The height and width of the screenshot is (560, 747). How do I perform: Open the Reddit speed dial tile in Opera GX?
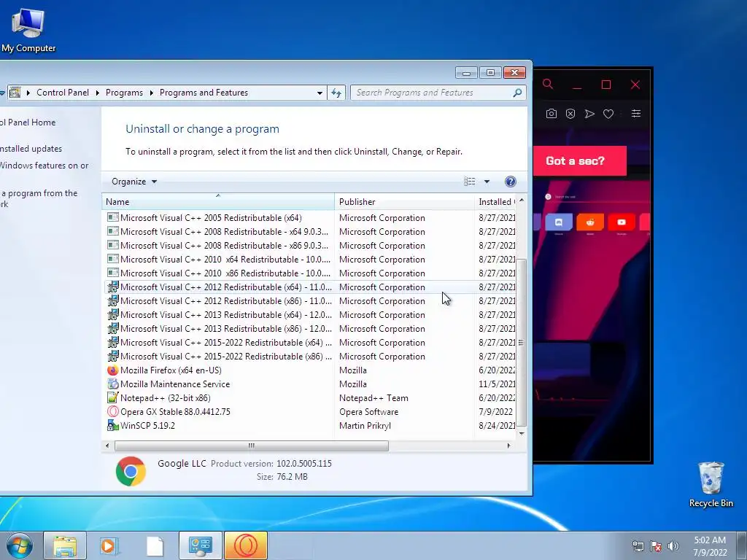tap(589, 222)
